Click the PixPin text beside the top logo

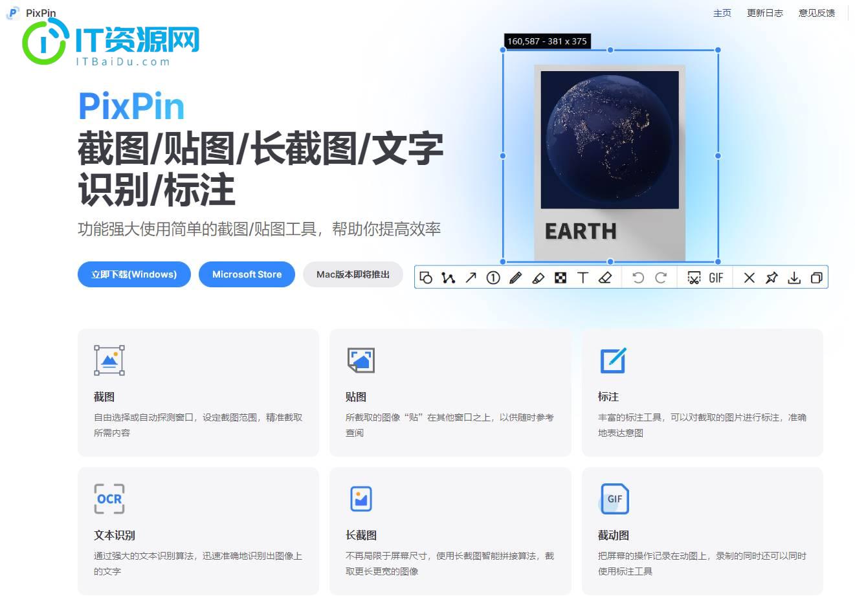[x=41, y=13]
